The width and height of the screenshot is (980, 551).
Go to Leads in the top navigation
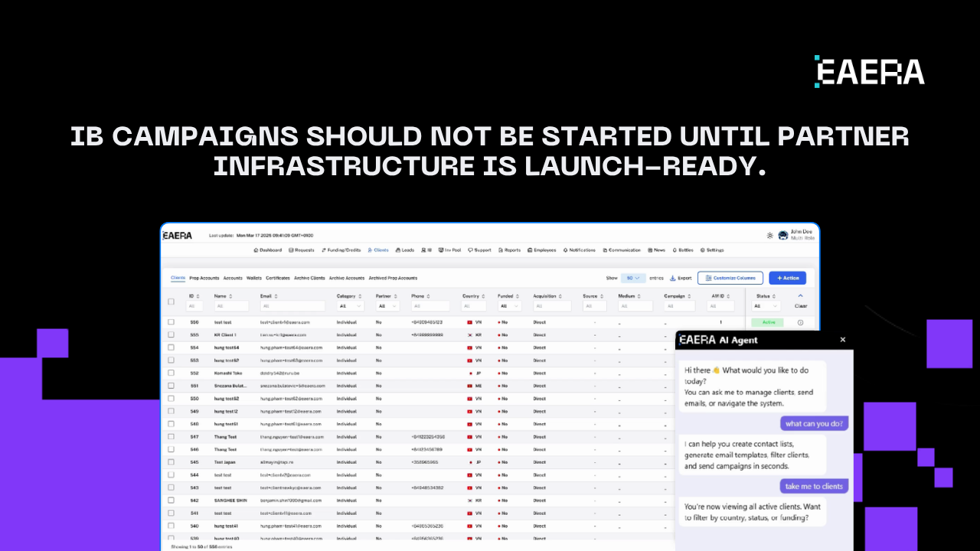coord(405,250)
